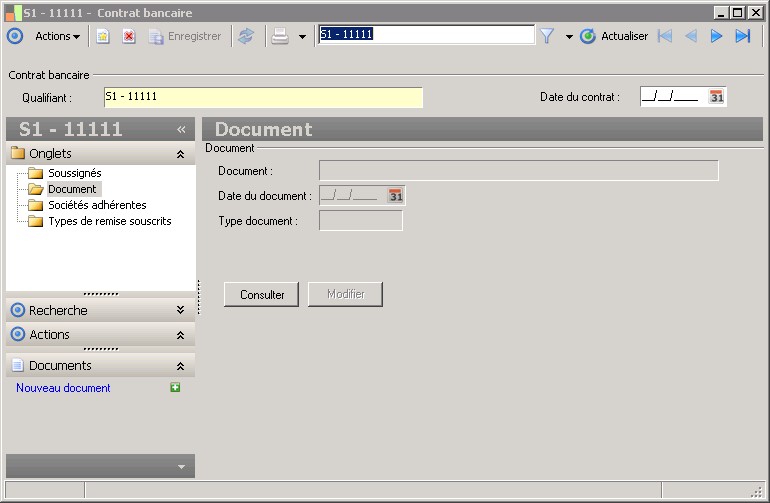Click the folder icon next to Soussignés
Image resolution: width=770 pixels, height=503 pixels.
point(35,173)
